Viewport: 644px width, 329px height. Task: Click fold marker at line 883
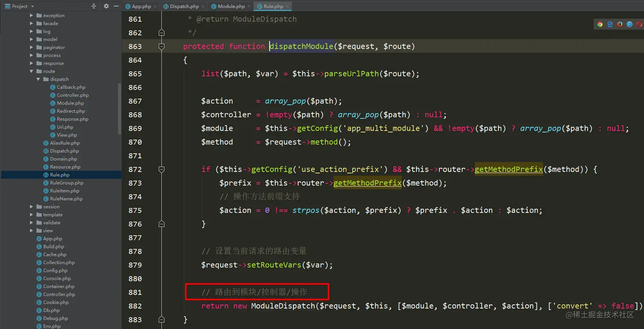161,319
